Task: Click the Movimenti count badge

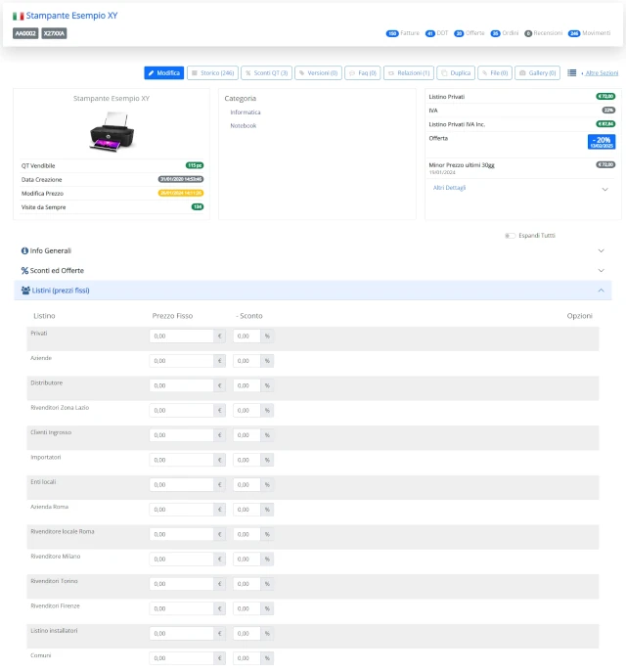Action: click(574, 33)
